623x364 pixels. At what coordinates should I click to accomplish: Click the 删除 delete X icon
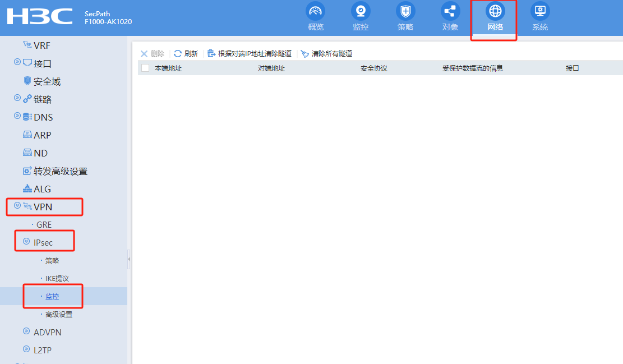click(144, 54)
